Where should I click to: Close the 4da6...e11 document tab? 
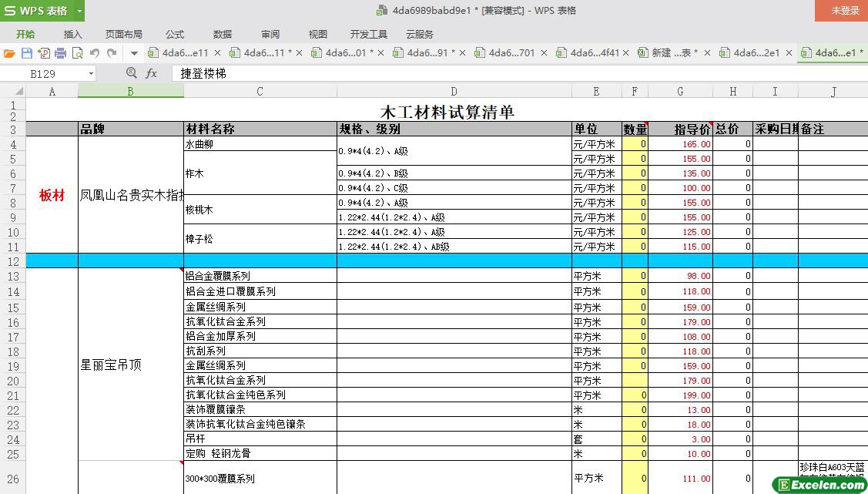click(x=218, y=53)
